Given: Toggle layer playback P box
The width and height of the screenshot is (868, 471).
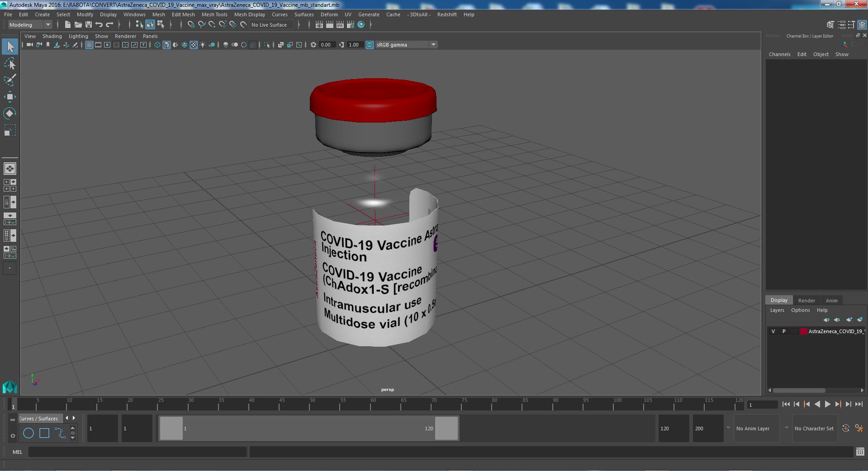Looking at the screenshot, I should (x=784, y=331).
